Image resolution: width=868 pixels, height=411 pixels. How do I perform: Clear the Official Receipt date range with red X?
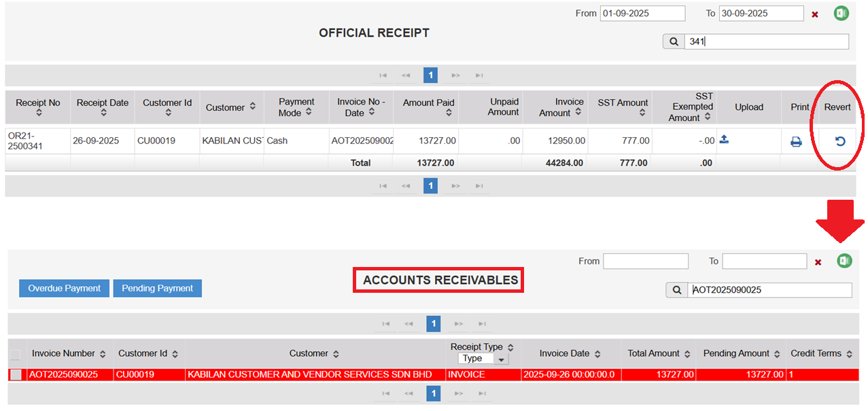815,14
